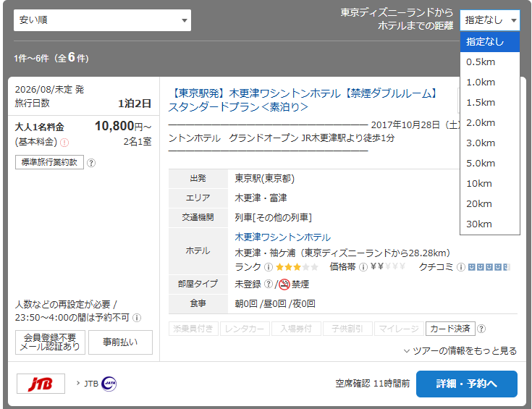Image resolution: width=532 pixels, height=409 pixels.
Task: Choose the 10km distance option
Action: click(489, 184)
